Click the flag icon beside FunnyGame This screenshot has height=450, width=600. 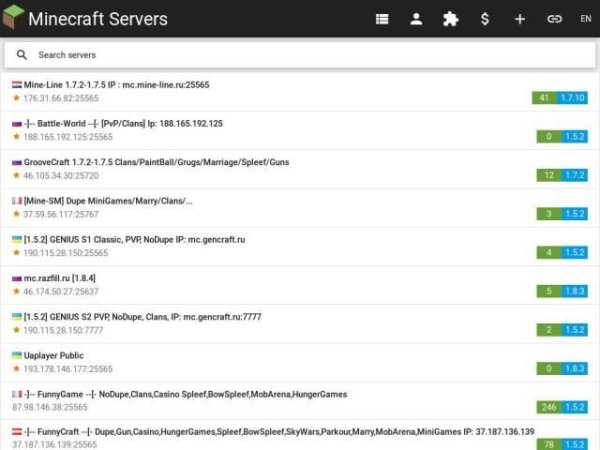click(x=16, y=394)
